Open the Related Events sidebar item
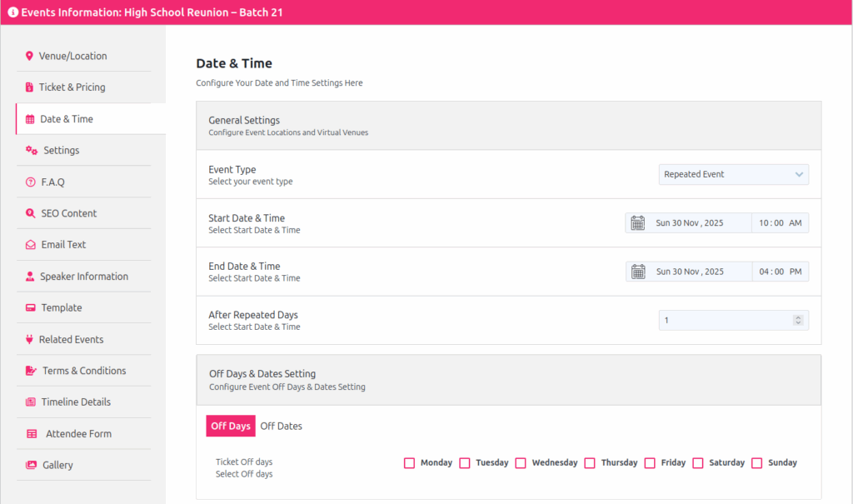 point(84,339)
